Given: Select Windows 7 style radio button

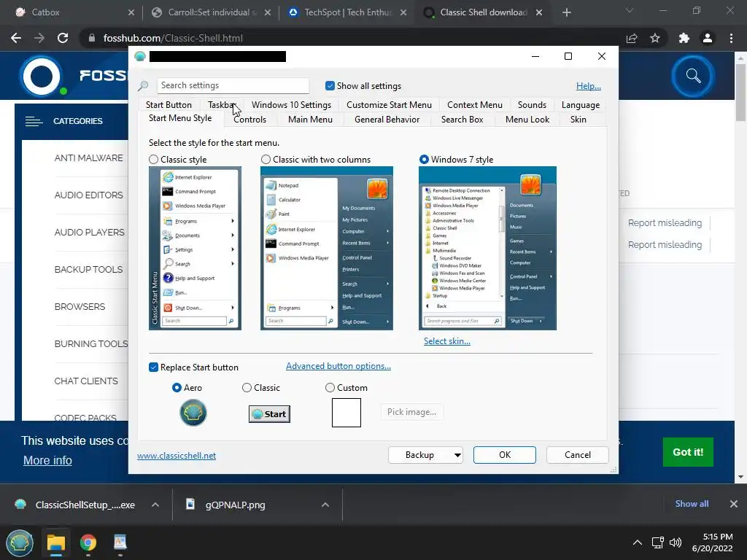Looking at the screenshot, I should coord(424,160).
